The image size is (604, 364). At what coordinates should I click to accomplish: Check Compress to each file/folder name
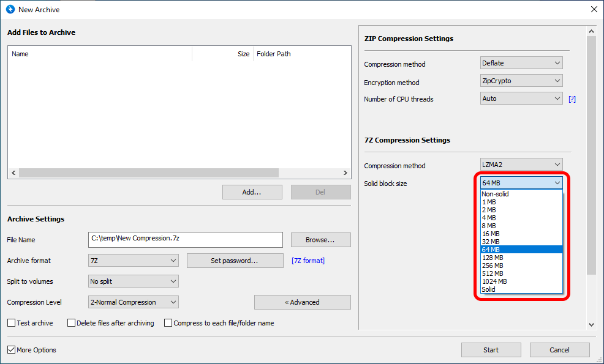coord(168,323)
